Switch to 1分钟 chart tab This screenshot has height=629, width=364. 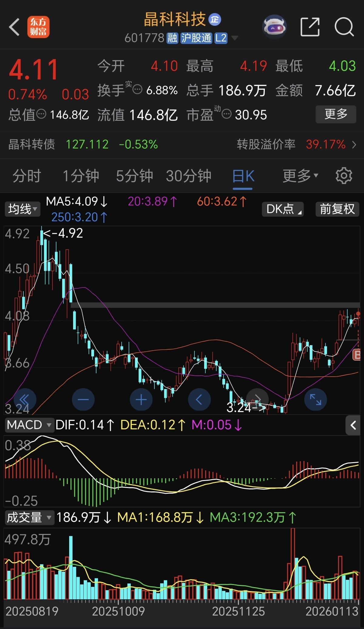(x=81, y=176)
